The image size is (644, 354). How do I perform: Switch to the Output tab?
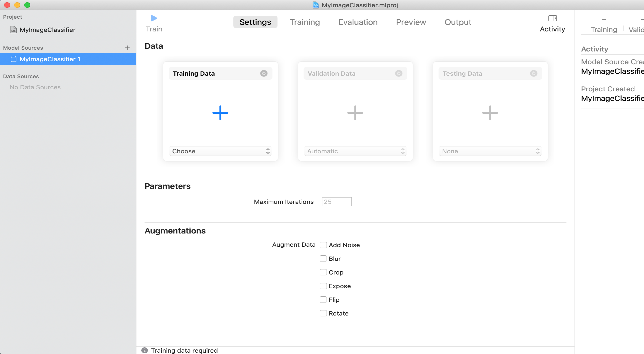click(458, 22)
